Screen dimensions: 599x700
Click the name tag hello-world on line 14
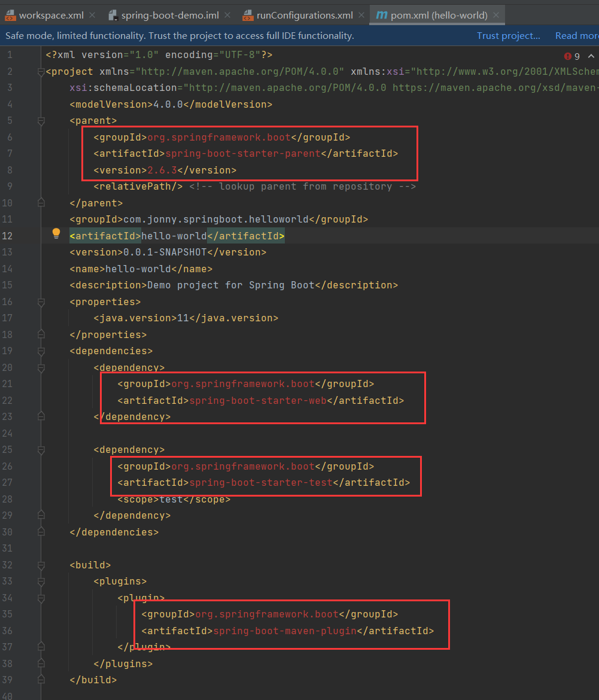[x=138, y=269]
